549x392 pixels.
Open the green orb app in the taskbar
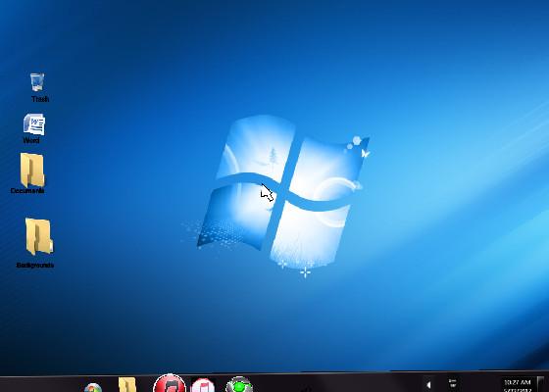(239, 384)
